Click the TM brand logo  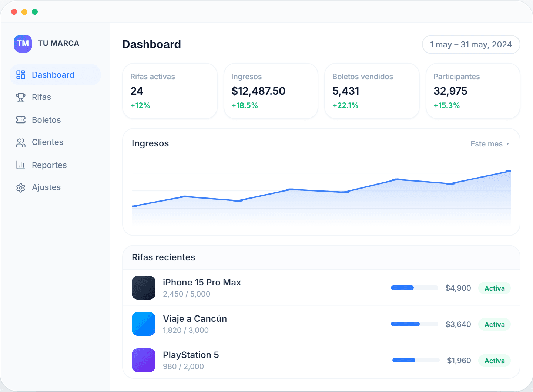click(23, 43)
